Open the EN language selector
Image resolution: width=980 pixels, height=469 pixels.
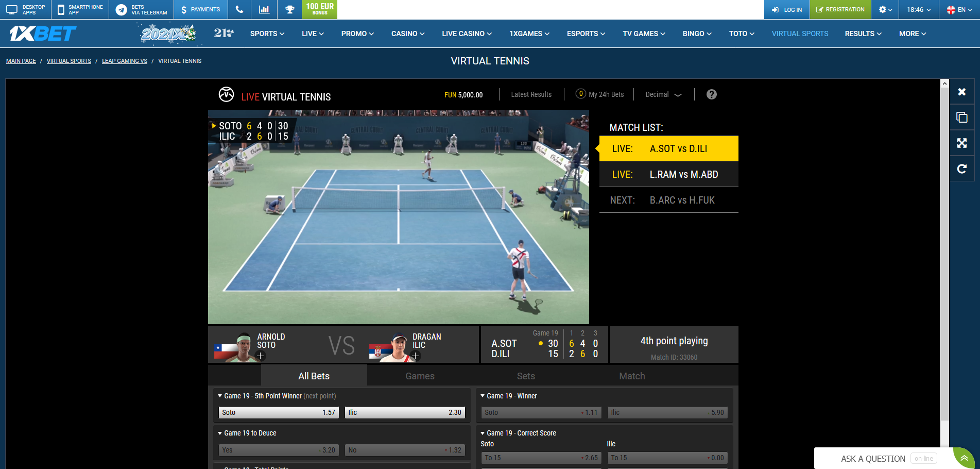(x=959, y=10)
